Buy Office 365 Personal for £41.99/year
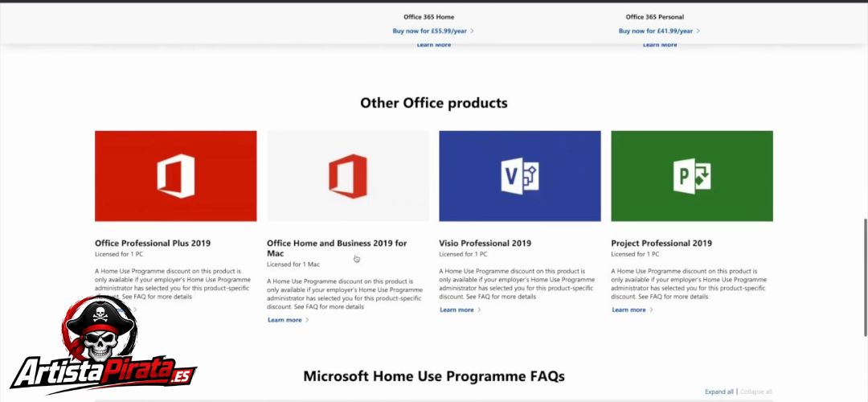The image size is (868, 402). tap(656, 31)
